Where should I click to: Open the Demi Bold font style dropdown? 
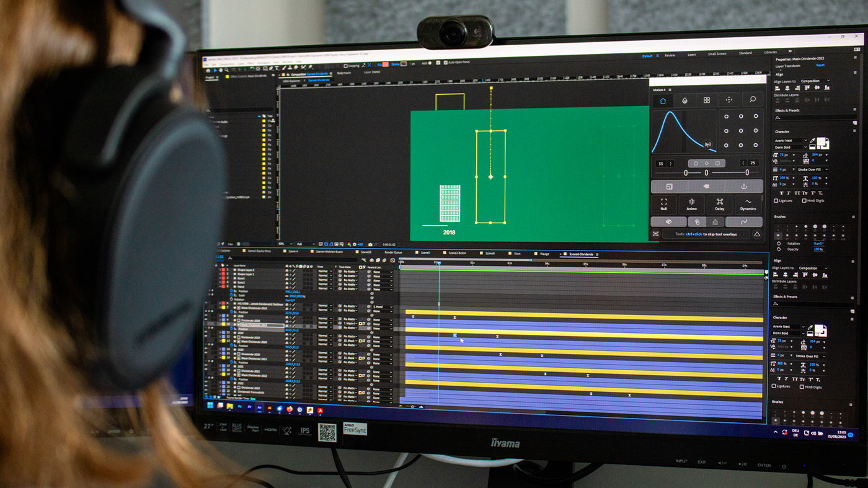(791, 147)
